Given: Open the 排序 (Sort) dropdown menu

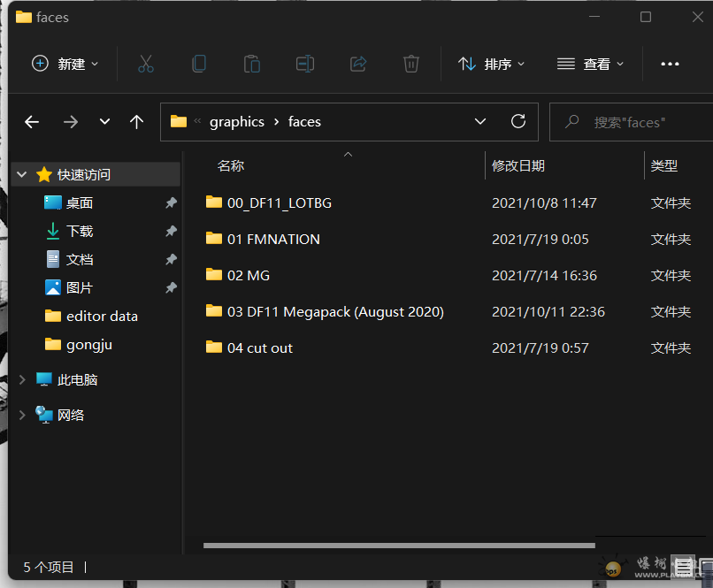Looking at the screenshot, I should tap(491, 64).
